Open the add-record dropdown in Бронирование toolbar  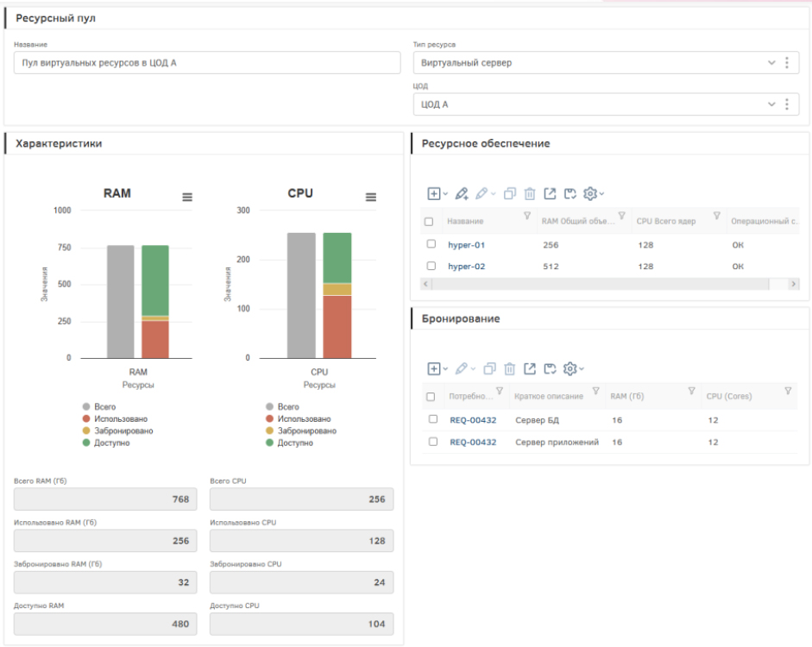point(437,369)
